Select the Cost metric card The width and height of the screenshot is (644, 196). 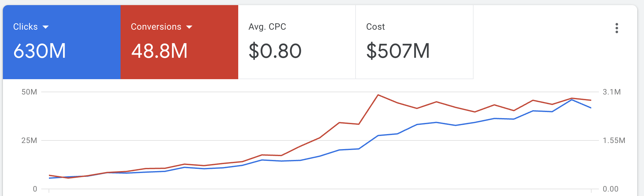pos(414,42)
